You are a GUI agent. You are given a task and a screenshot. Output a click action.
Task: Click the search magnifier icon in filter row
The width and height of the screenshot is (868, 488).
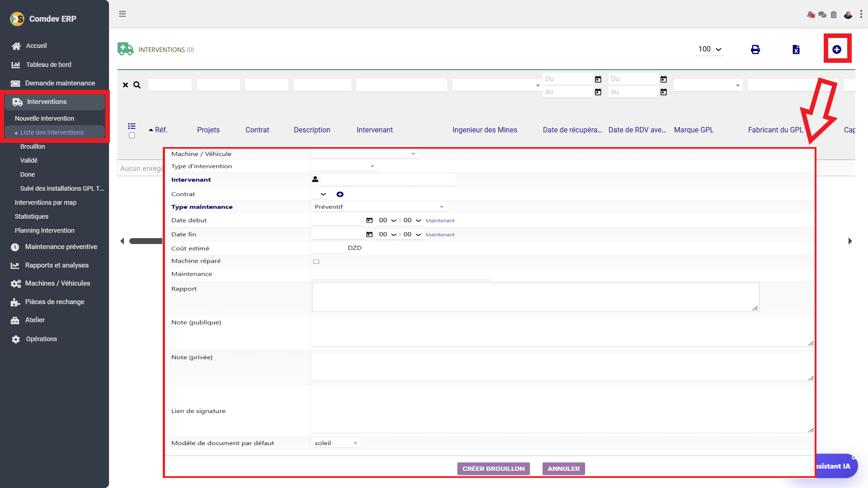click(x=137, y=85)
